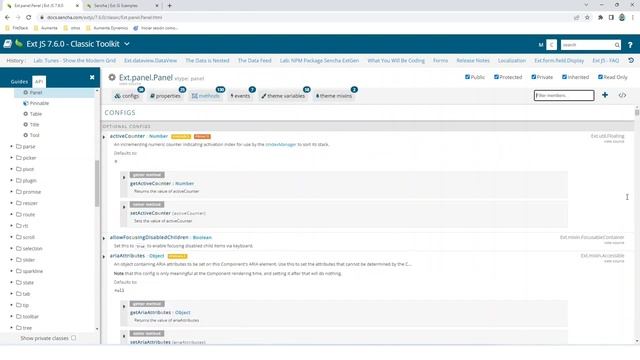
Task: Jump to the configs section
Action: pyautogui.click(x=127, y=96)
